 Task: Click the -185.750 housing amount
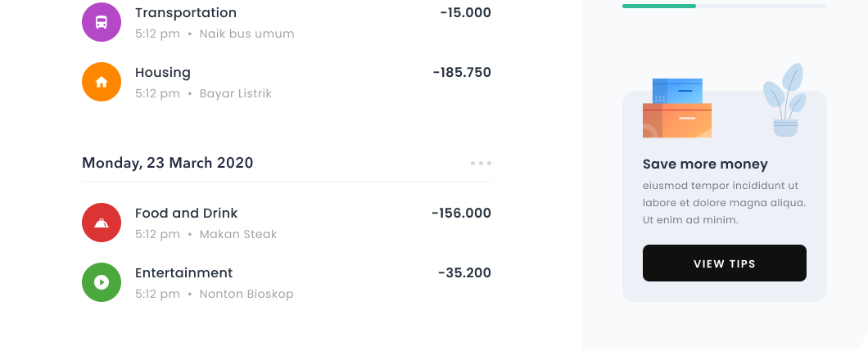(x=462, y=73)
